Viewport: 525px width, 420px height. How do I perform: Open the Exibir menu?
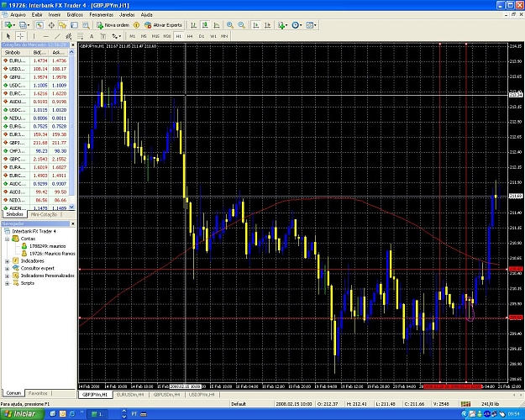[x=37, y=15]
